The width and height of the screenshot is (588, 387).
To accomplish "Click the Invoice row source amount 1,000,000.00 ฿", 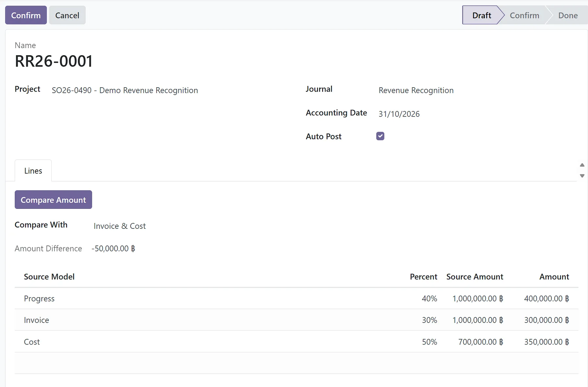I will point(478,320).
